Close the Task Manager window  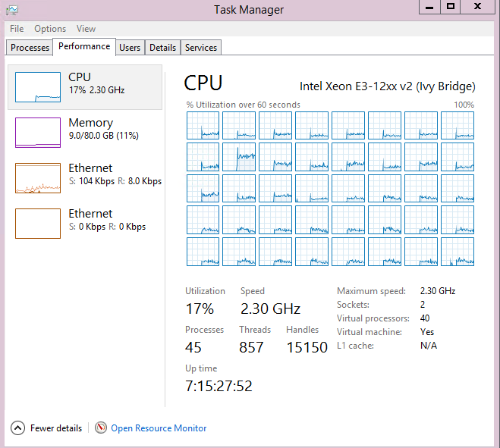[x=477, y=7]
